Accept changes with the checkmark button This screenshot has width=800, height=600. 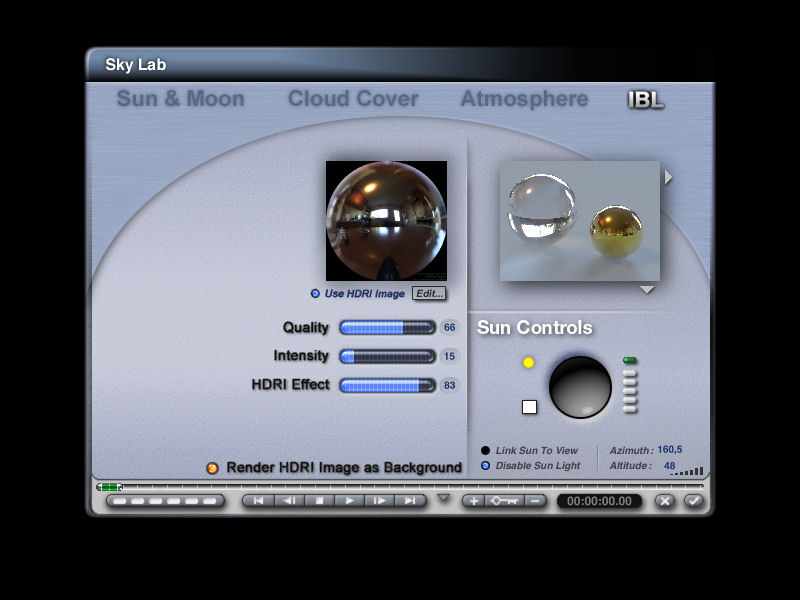coord(693,501)
